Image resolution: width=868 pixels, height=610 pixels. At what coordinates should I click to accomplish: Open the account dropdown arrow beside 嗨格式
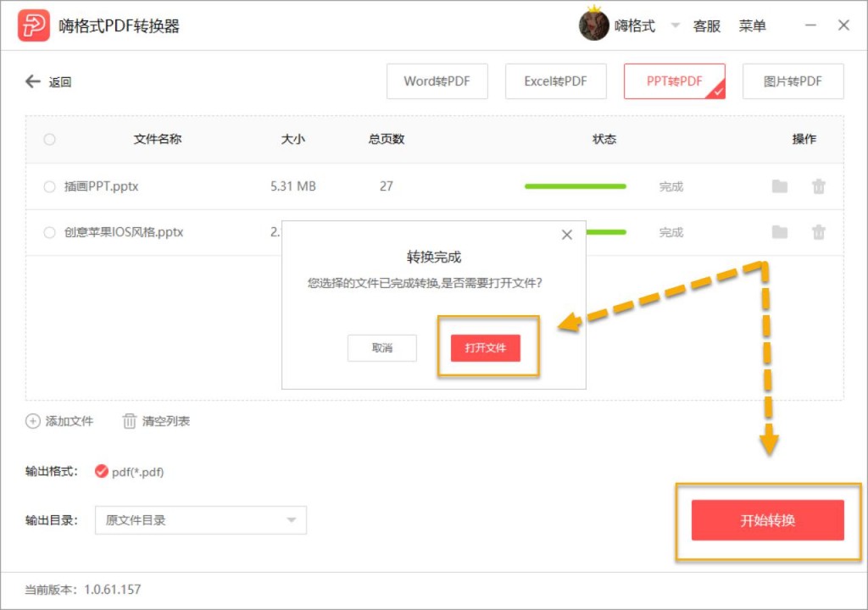coord(675,25)
